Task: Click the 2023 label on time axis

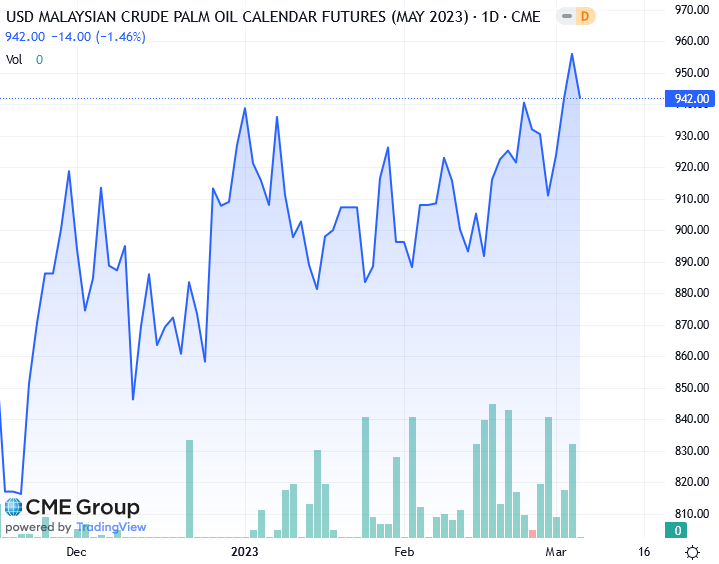Action: (245, 551)
